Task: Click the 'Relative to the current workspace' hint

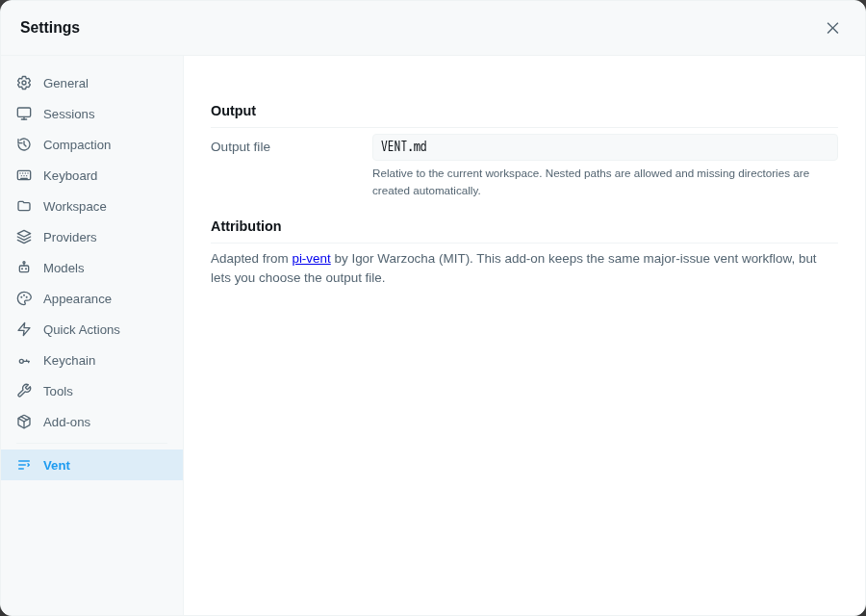Action: click(591, 182)
